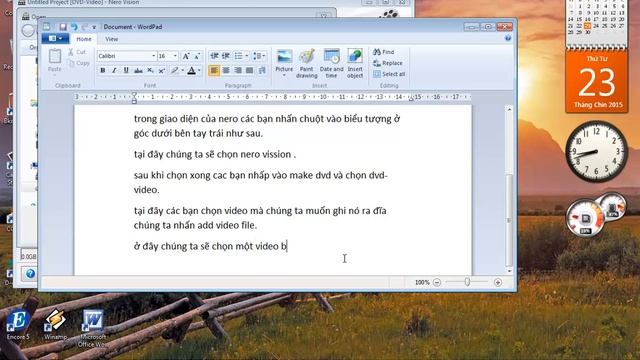Click the Decrease indent icon
The width and height of the screenshot is (640, 360).
click(x=214, y=56)
